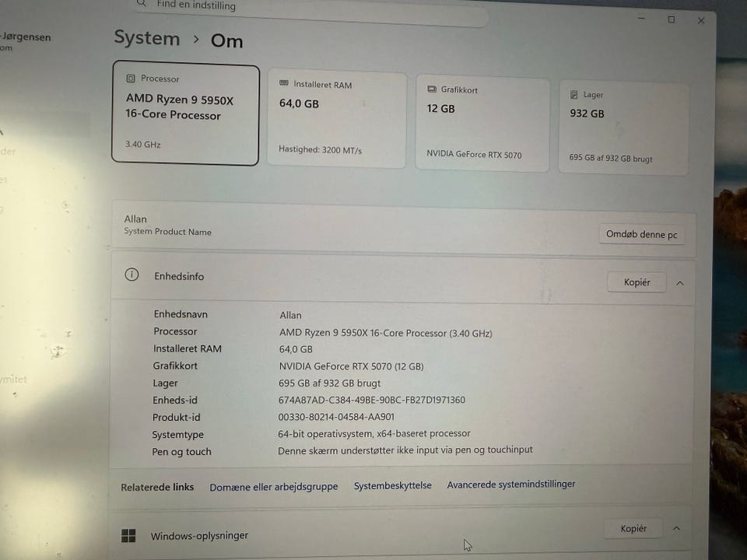Collapse the Enhedsinfo section chevron
Image resolution: width=747 pixels, height=560 pixels.
tap(680, 283)
